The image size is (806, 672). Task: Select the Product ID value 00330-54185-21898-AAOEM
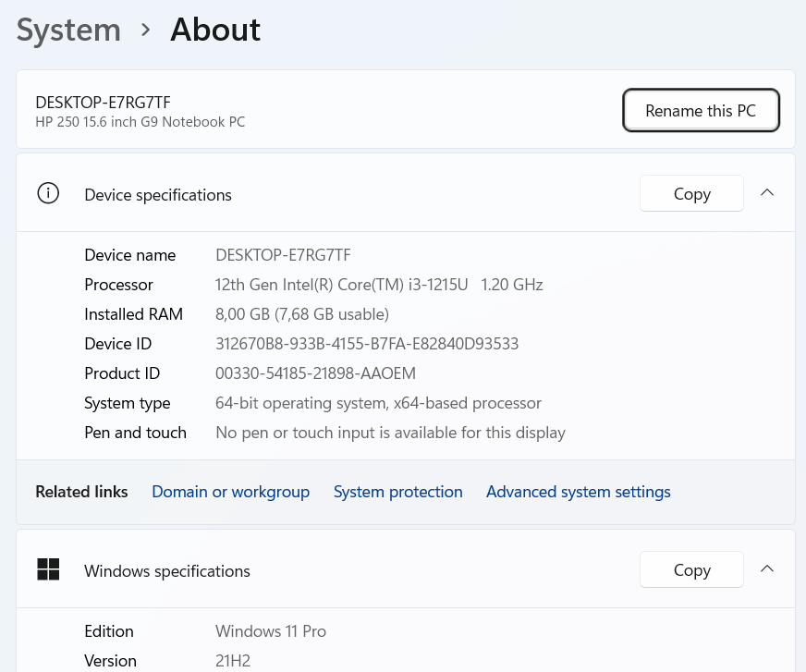(315, 373)
